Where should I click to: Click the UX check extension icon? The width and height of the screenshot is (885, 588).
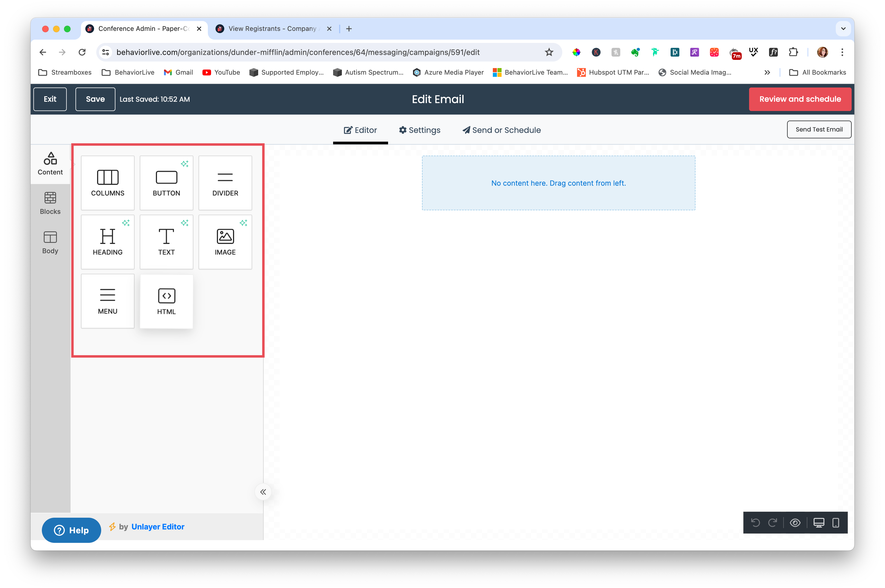click(x=753, y=52)
